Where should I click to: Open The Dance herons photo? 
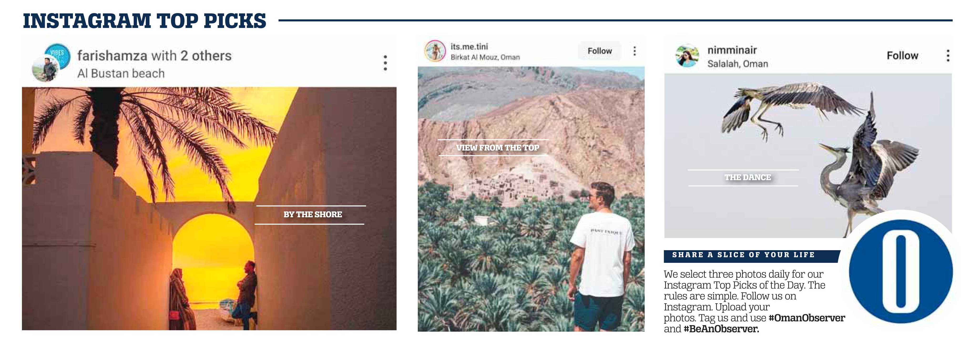[x=808, y=156]
